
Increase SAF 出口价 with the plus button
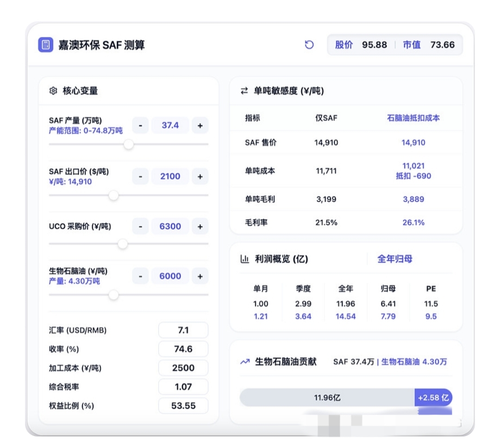(200, 176)
